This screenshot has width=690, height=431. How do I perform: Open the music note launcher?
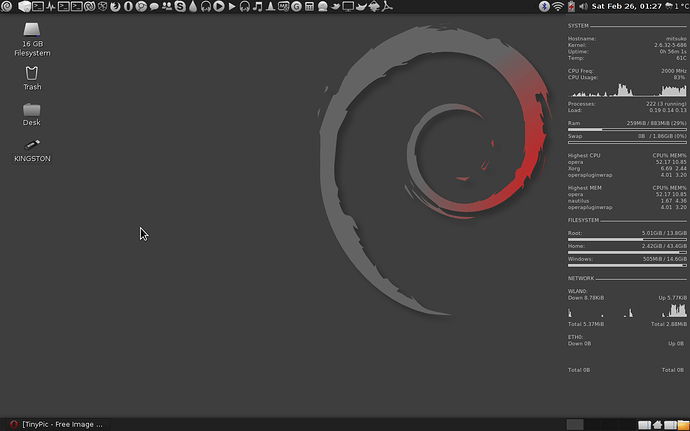pyautogui.click(x=258, y=6)
